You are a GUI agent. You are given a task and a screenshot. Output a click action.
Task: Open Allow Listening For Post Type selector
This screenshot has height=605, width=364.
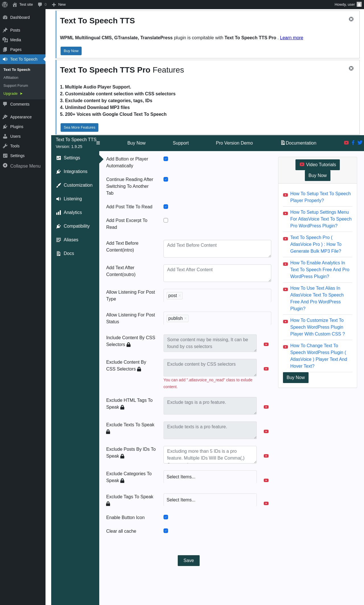coord(217,296)
